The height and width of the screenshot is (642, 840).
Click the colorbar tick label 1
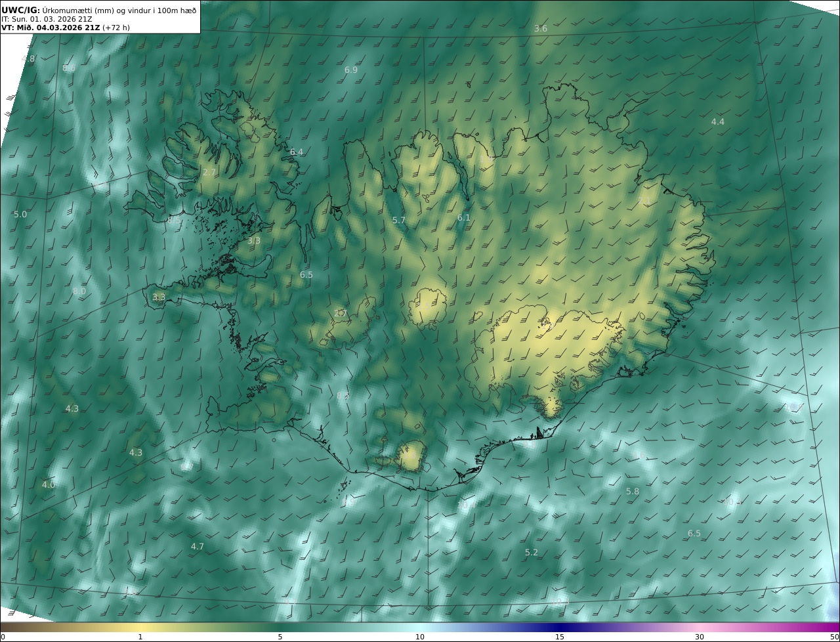pos(140,637)
